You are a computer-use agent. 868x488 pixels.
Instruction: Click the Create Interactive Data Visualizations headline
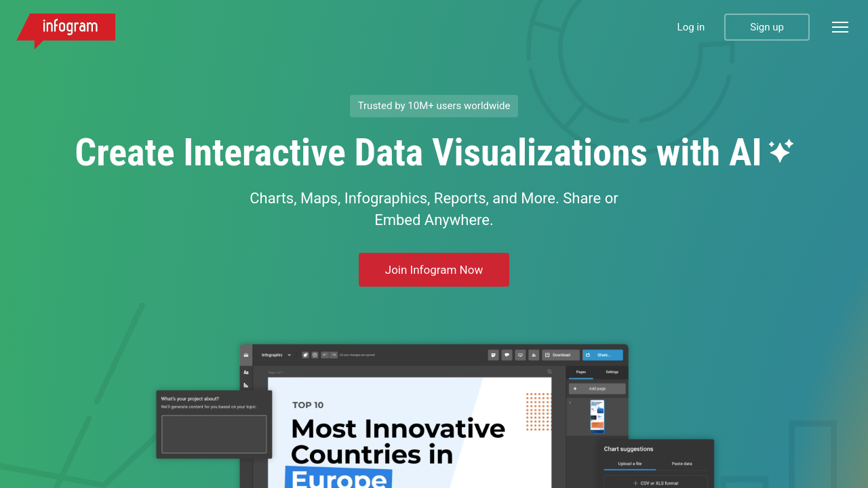418,152
